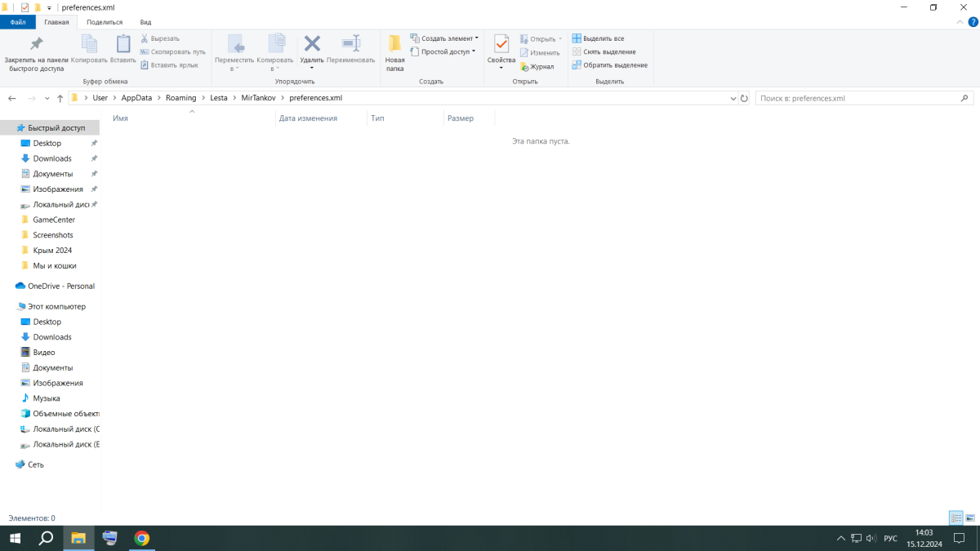The height and width of the screenshot is (551, 980).
Task: Click Pin to Quick Access icon
Action: click(x=35, y=45)
